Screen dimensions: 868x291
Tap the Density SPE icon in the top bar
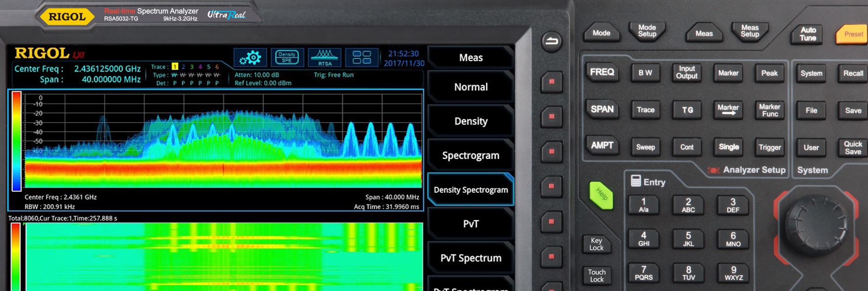[287, 57]
